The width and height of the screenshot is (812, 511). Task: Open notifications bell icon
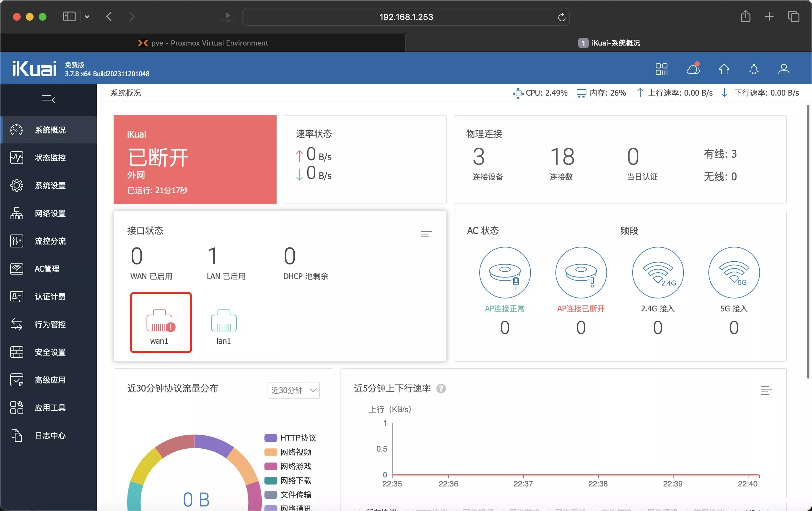pyautogui.click(x=754, y=69)
